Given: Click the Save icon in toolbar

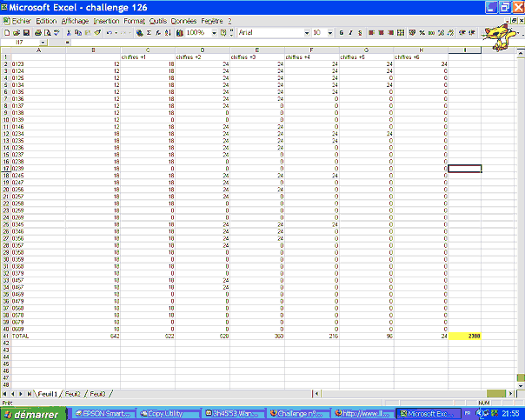Looking at the screenshot, I should click(25, 32).
